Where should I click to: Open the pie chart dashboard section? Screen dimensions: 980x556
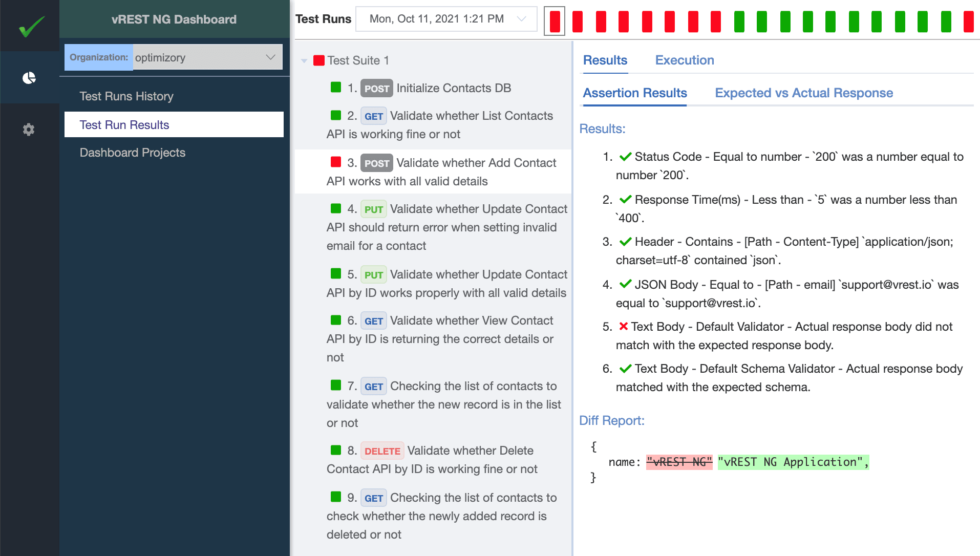click(29, 78)
